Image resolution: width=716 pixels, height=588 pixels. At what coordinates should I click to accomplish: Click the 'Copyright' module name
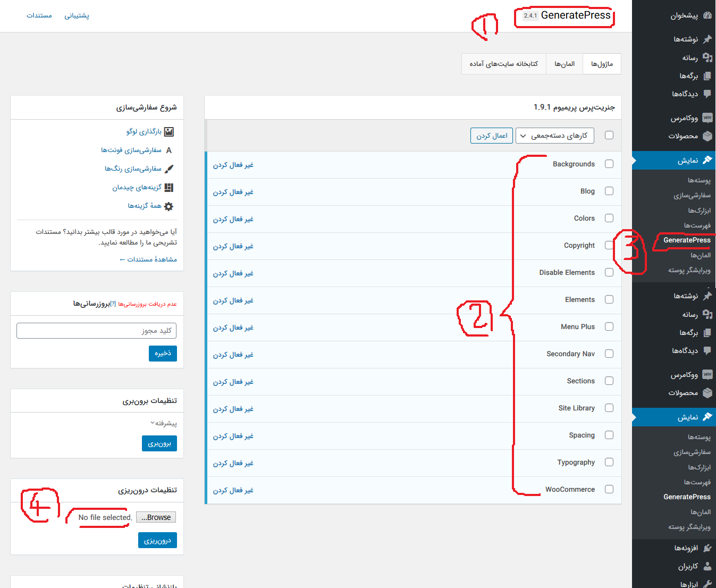(579, 245)
